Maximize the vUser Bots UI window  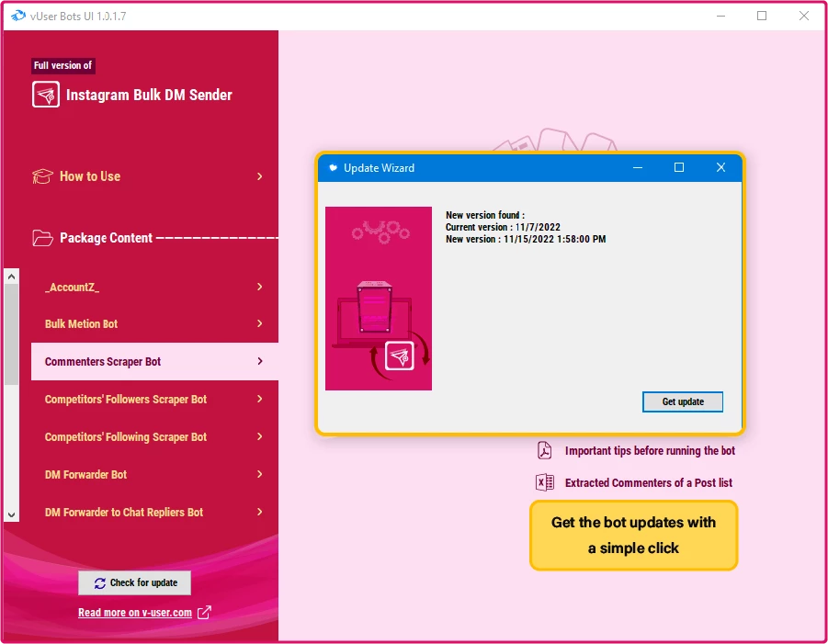(762, 16)
